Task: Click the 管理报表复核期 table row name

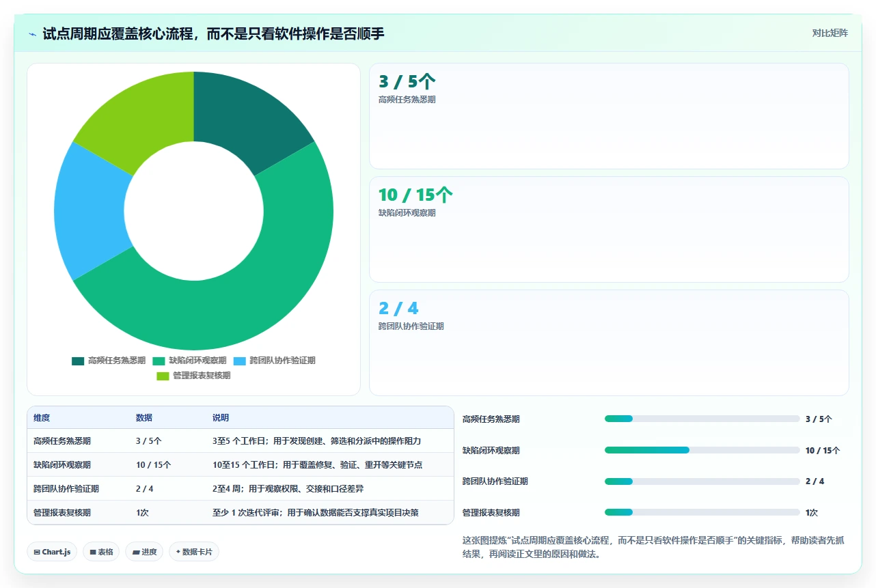Action: (x=62, y=513)
